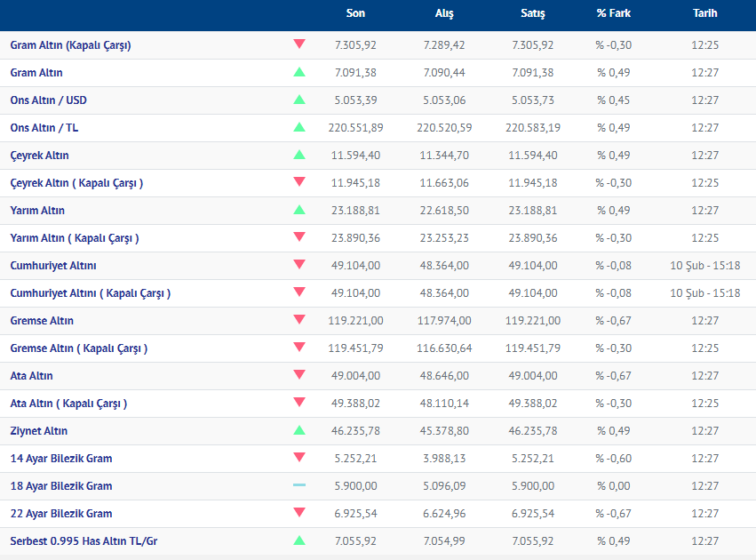Open the Yarım Altın link
This screenshot has height=560, width=756.
pyautogui.click(x=37, y=211)
